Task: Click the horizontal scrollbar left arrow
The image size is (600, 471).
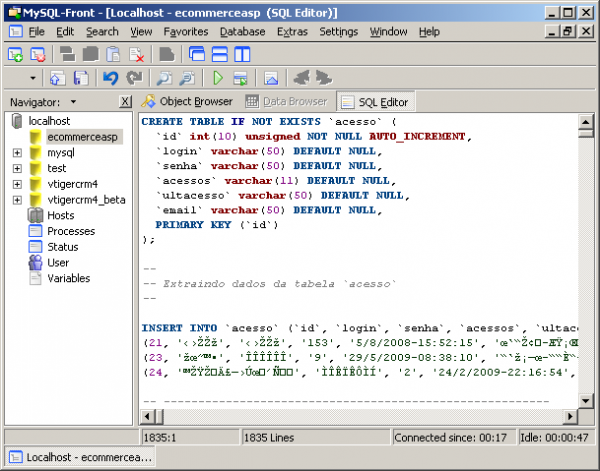Action: pos(147,416)
